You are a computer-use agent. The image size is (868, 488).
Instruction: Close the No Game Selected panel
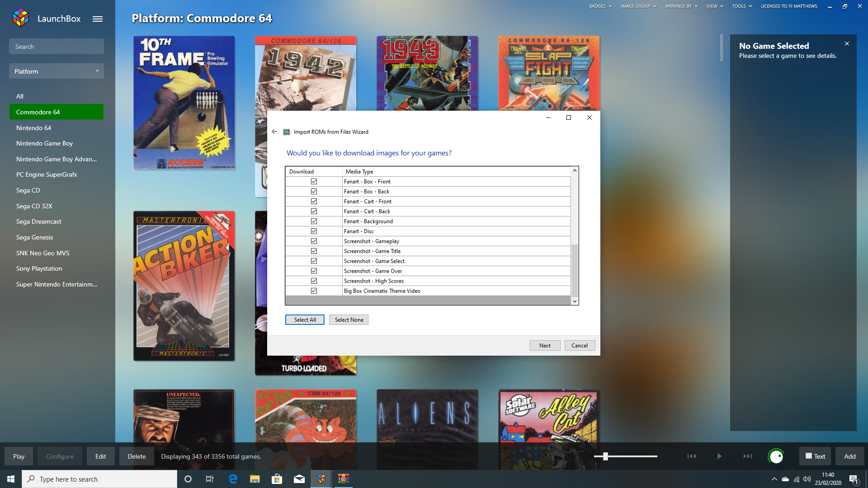(x=847, y=44)
